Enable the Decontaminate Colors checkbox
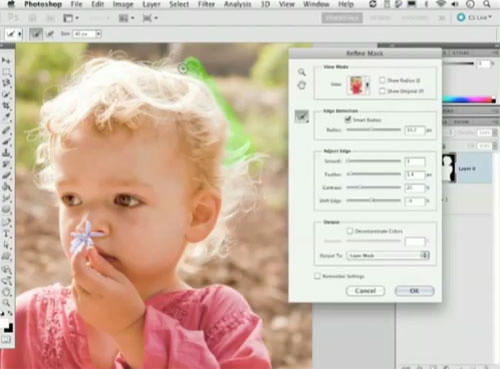The image size is (500, 369). [x=350, y=231]
